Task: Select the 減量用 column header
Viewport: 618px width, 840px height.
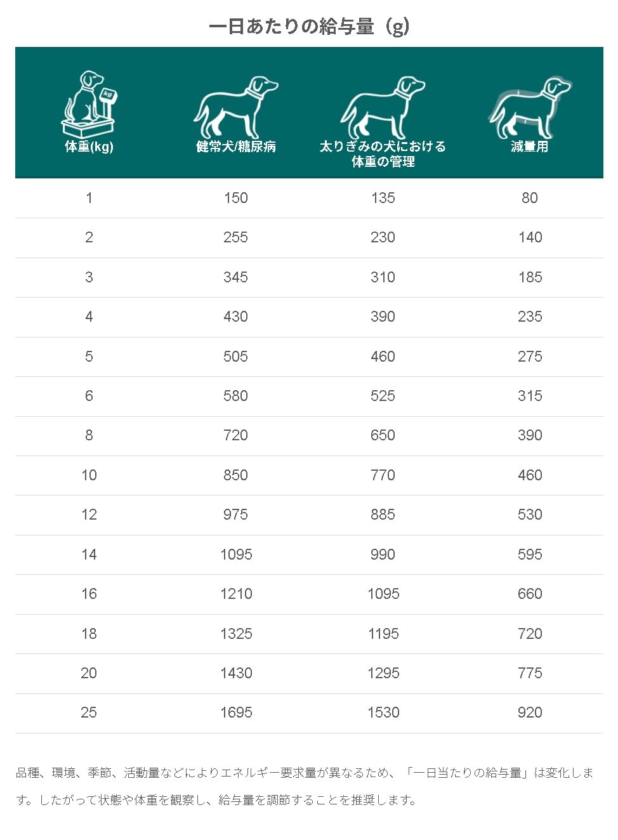Action: 530,147
